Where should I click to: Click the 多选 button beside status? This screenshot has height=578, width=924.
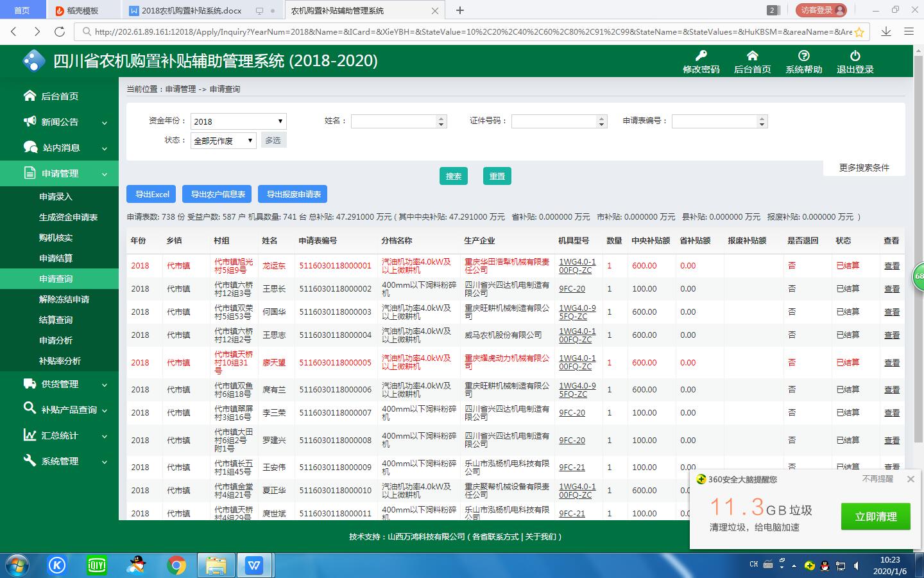[x=273, y=140]
